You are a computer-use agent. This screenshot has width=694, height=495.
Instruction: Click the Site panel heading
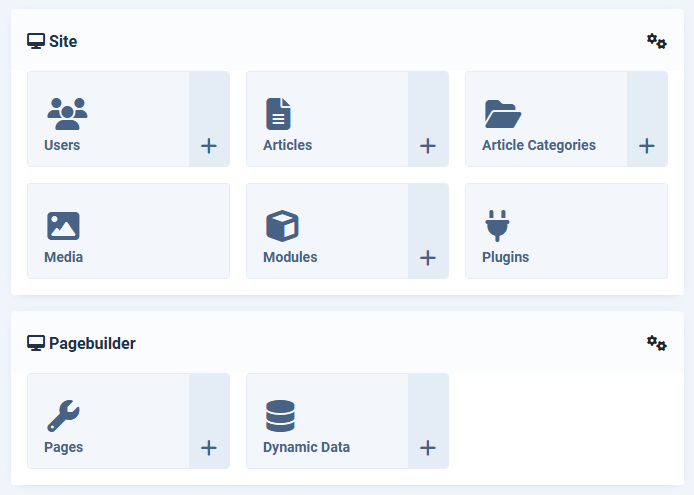point(62,41)
